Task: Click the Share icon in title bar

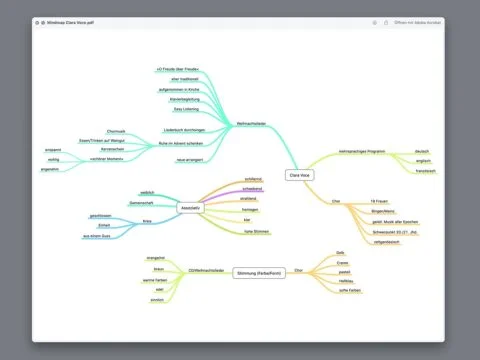Action: coord(386,23)
